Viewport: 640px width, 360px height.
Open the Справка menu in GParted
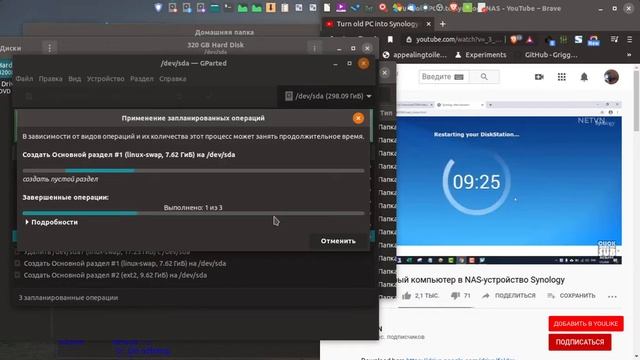click(x=173, y=79)
